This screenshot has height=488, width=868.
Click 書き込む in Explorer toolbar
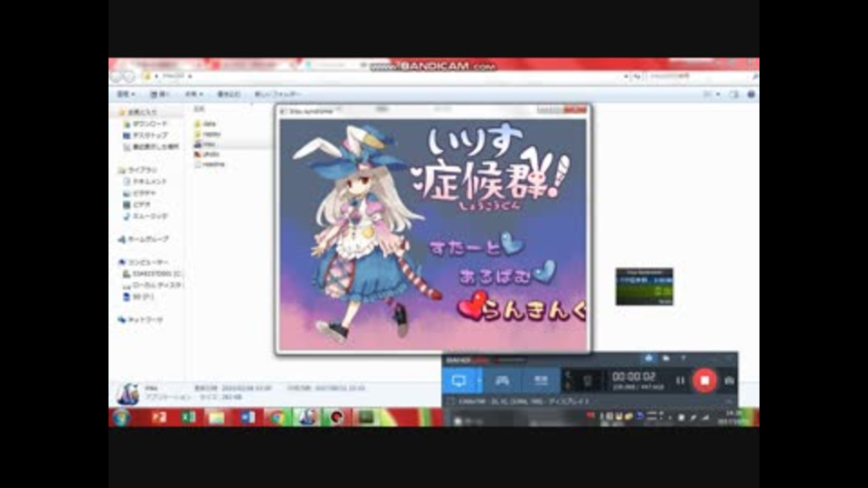pyautogui.click(x=228, y=94)
